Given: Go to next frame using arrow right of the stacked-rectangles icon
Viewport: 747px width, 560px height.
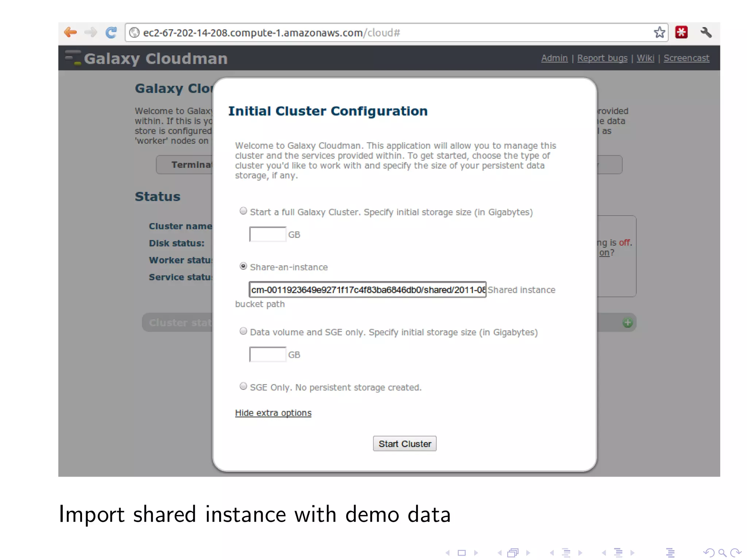Looking at the screenshot, I should 528,553.
